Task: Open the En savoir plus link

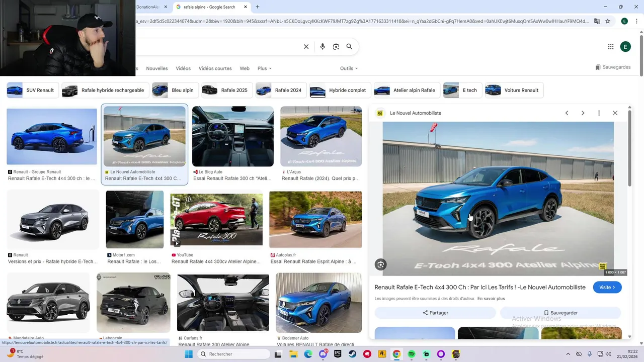Action: (491, 299)
